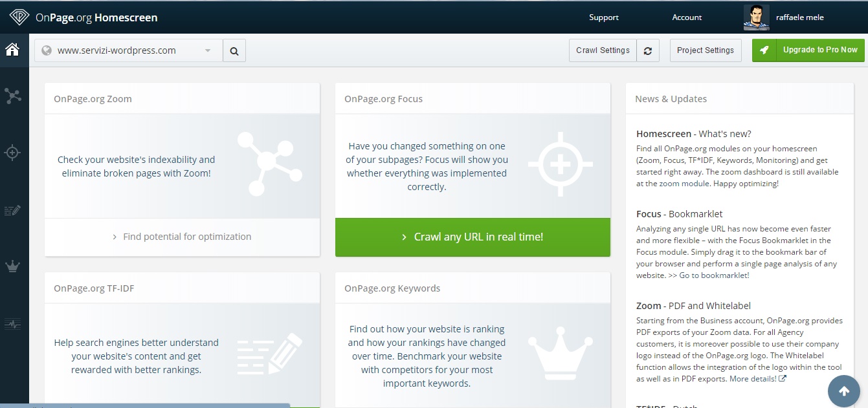Open the Monitoring pulse sidebar icon

(x=12, y=323)
